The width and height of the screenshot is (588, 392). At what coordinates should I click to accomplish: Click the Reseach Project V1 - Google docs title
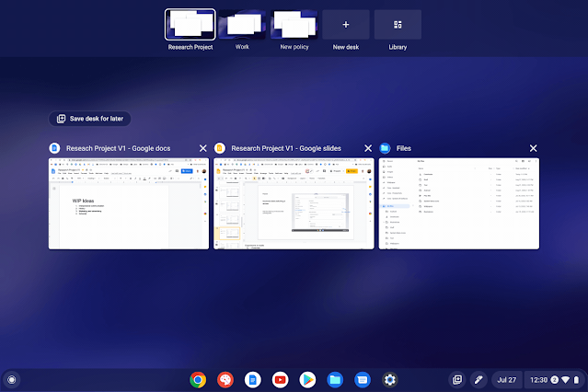[x=118, y=148]
